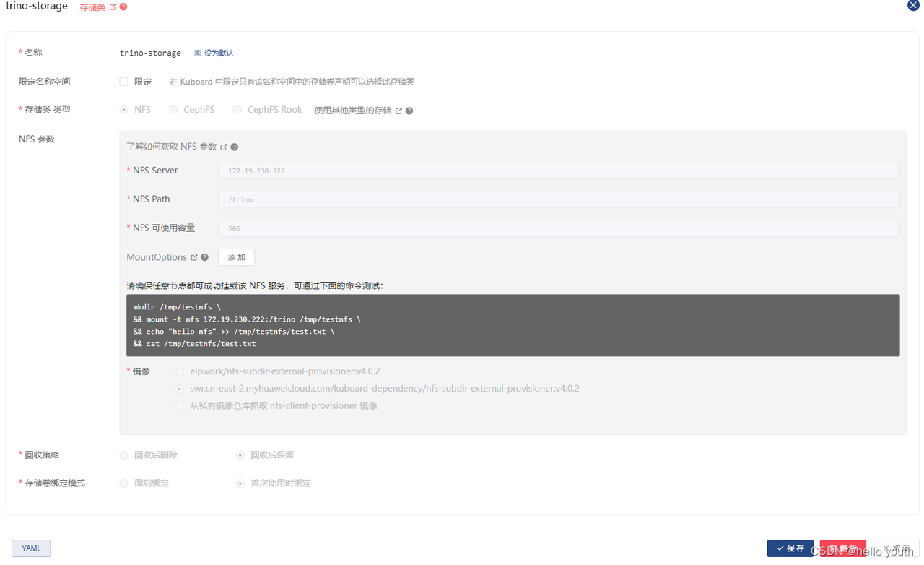Select the CephFS storage type

pyautogui.click(x=172, y=109)
